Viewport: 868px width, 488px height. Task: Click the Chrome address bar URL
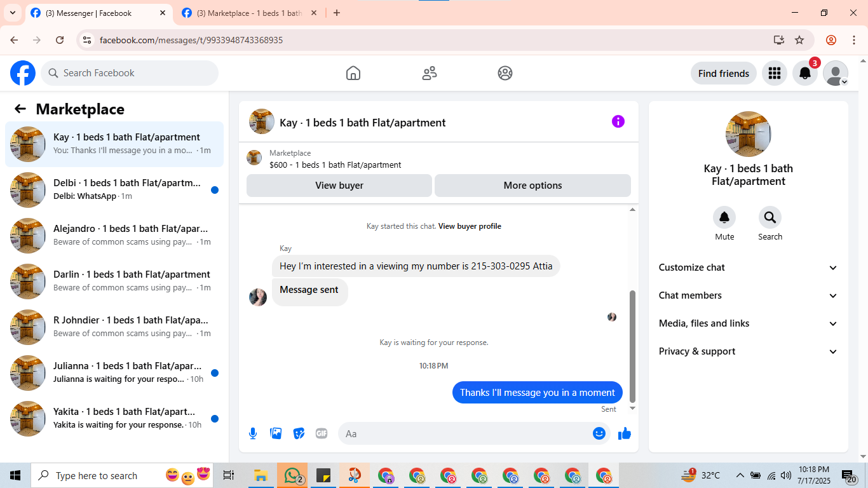click(x=191, y=40)
